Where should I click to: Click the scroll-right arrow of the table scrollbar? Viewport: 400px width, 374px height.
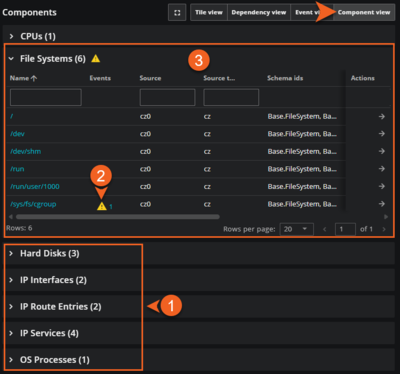pyautogui.click(x=386, y=217)
